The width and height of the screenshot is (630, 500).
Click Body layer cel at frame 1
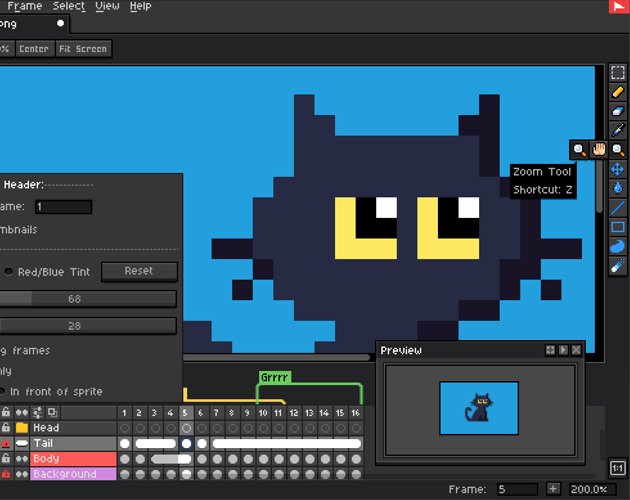[125, 459]
